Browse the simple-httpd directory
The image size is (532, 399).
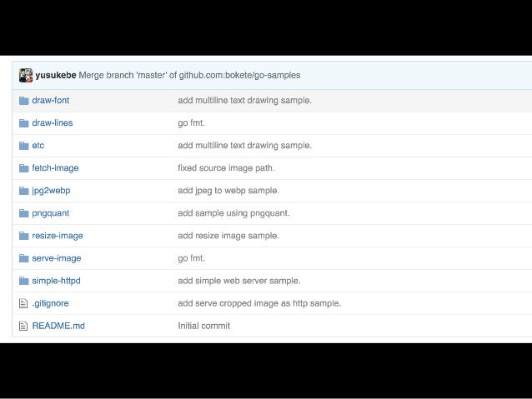click(x=56, y=281)
